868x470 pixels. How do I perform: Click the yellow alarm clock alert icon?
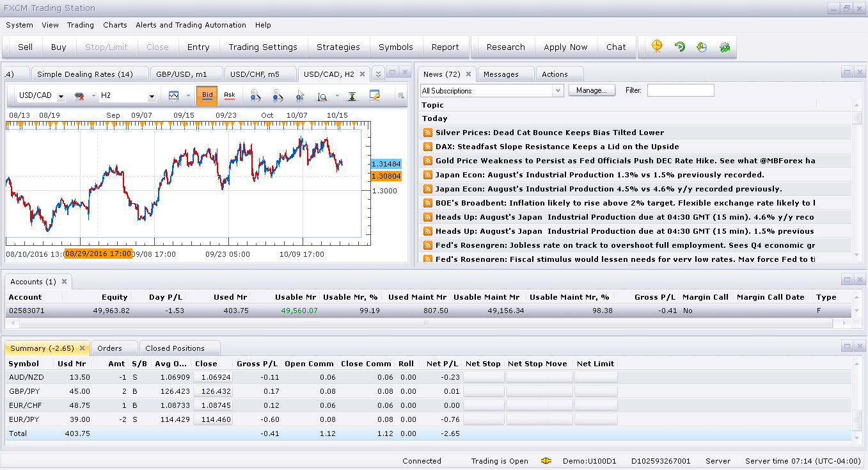pos(657,47)
